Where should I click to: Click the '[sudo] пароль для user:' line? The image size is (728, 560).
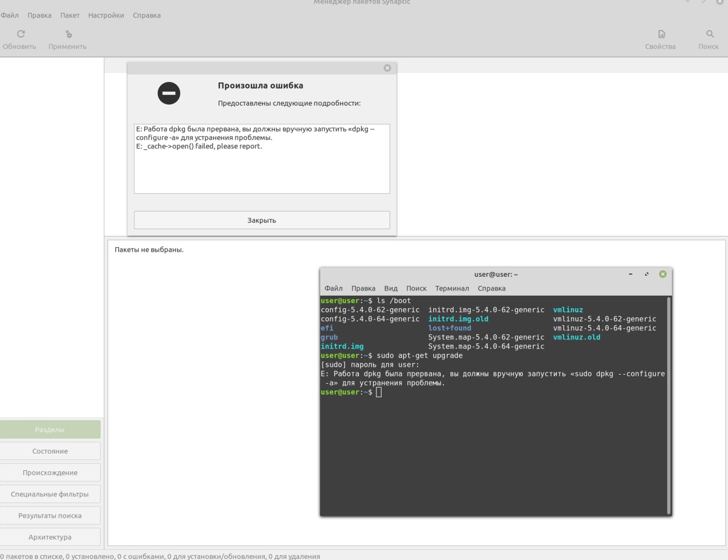coord(370,364)
